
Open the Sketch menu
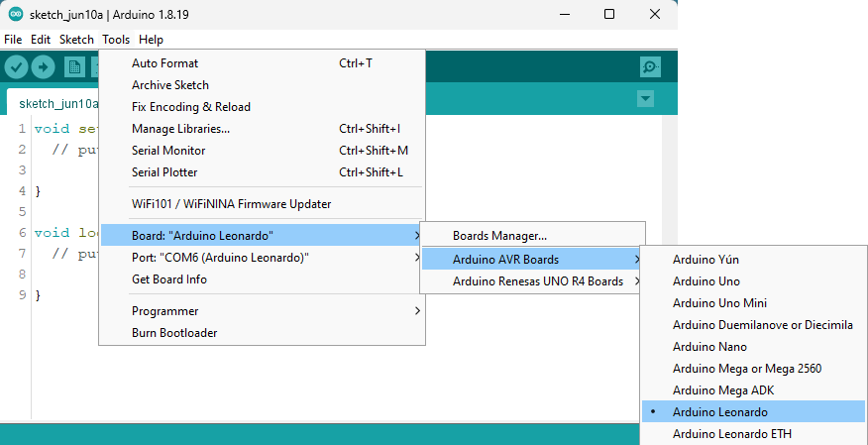point(76,40)
